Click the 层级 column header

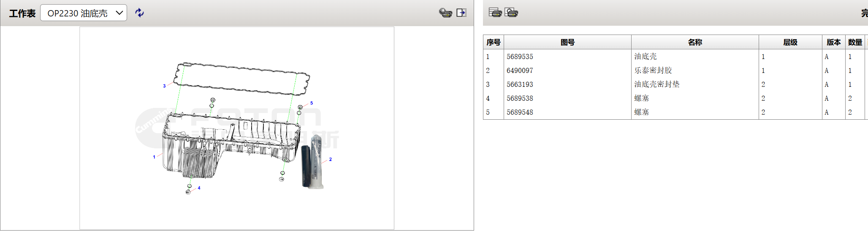(x=790, y=42)
